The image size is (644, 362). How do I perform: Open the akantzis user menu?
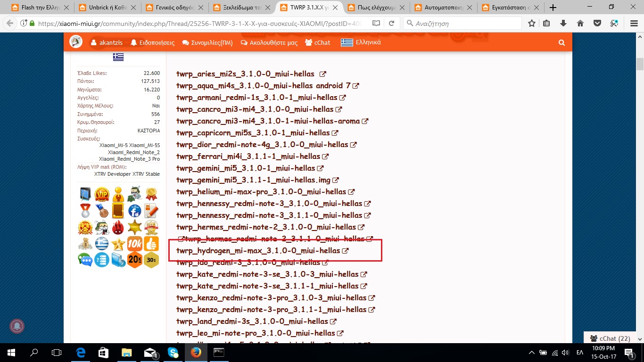click(x=107, y=42)
